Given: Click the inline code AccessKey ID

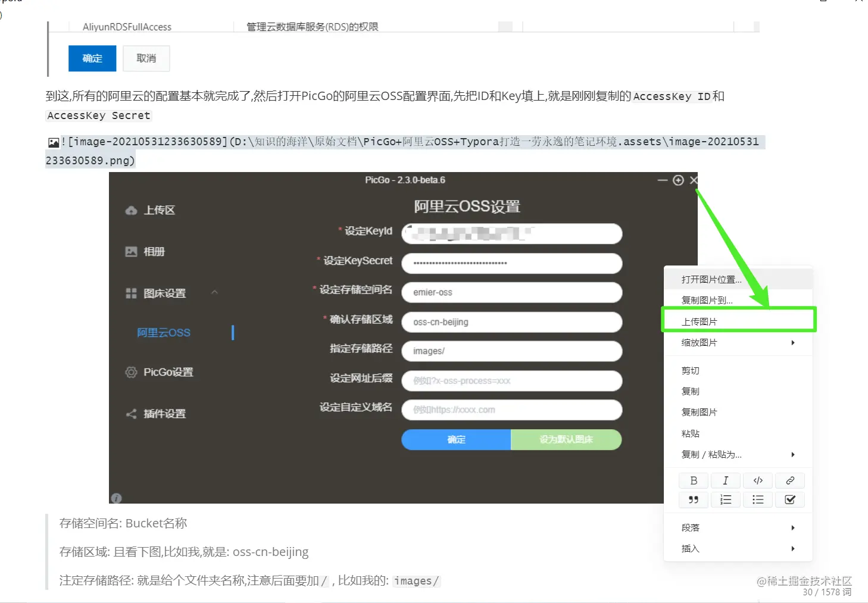Looking at the screenshot, I should click(x=672, y=96).
